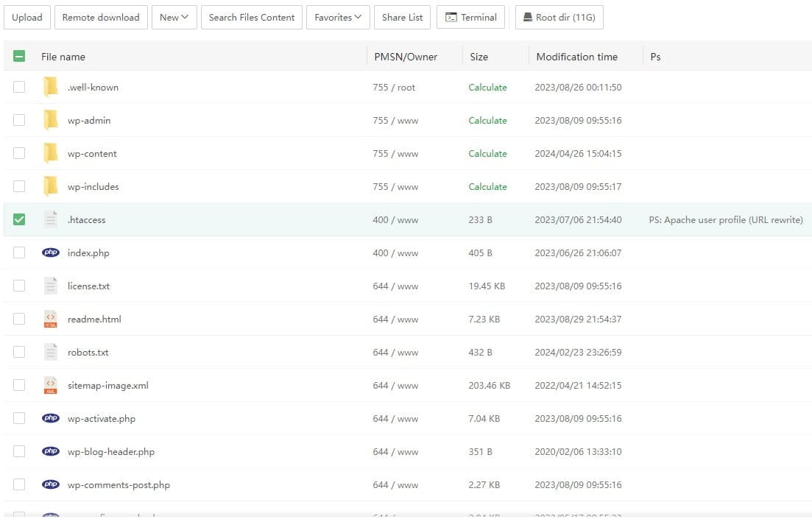
Task: Check the robots.txt checkbox
Action: 19,352
